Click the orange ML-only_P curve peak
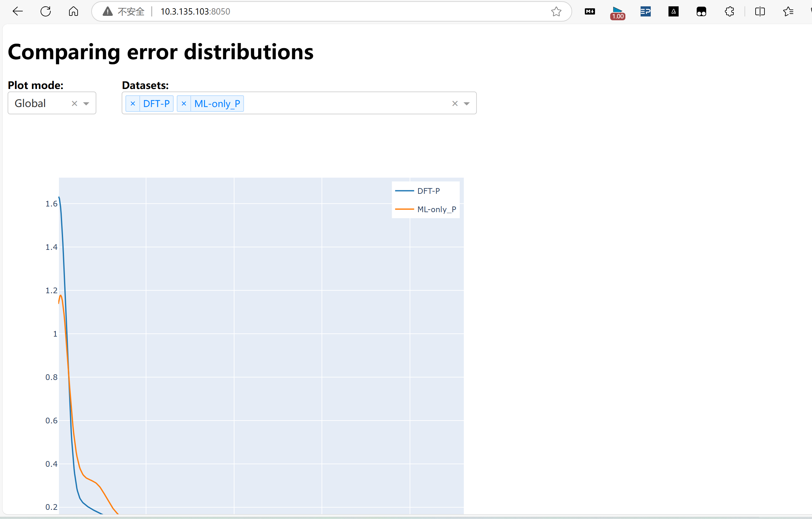 tap(61, 295)
